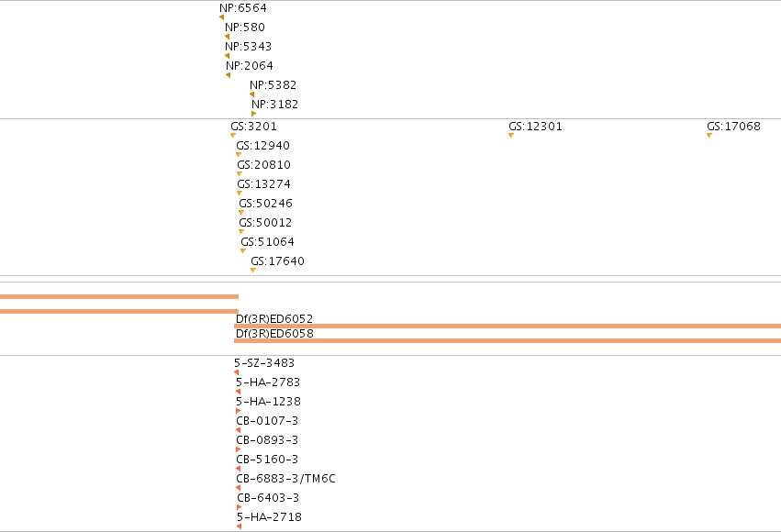Click the GS:3201 label

point(253,127)
